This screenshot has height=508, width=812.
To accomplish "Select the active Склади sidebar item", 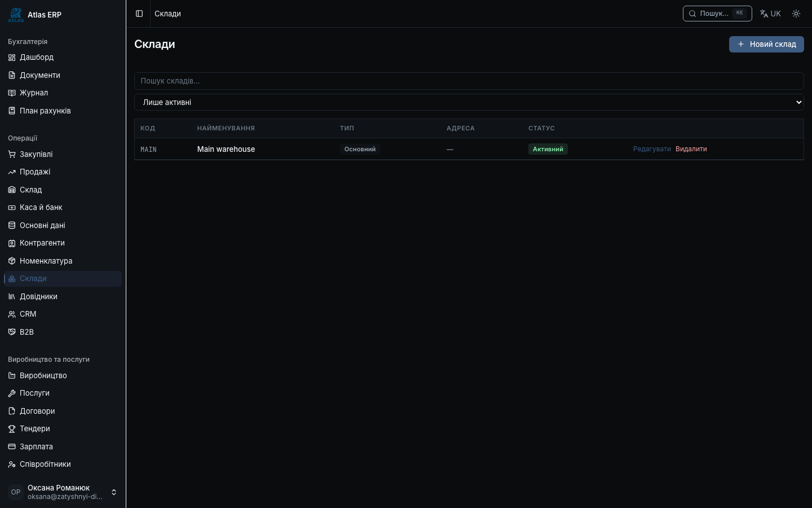I will pyautogui.click(x=63, y=278).
